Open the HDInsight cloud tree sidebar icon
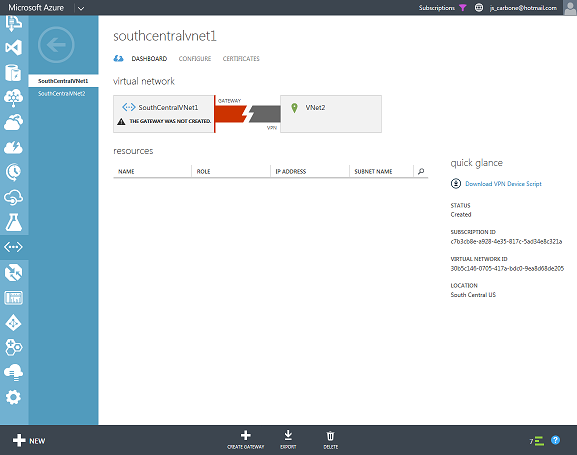This screenshot has width=577, height=455. (x=14, y=98)
